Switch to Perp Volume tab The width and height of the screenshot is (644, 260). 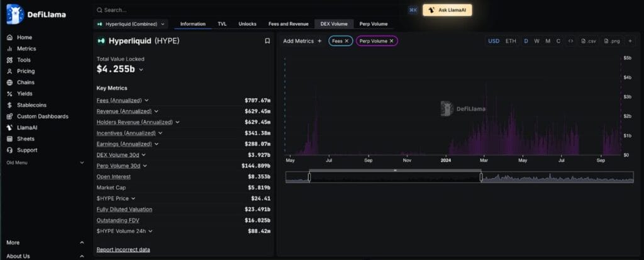pos(374,24)
